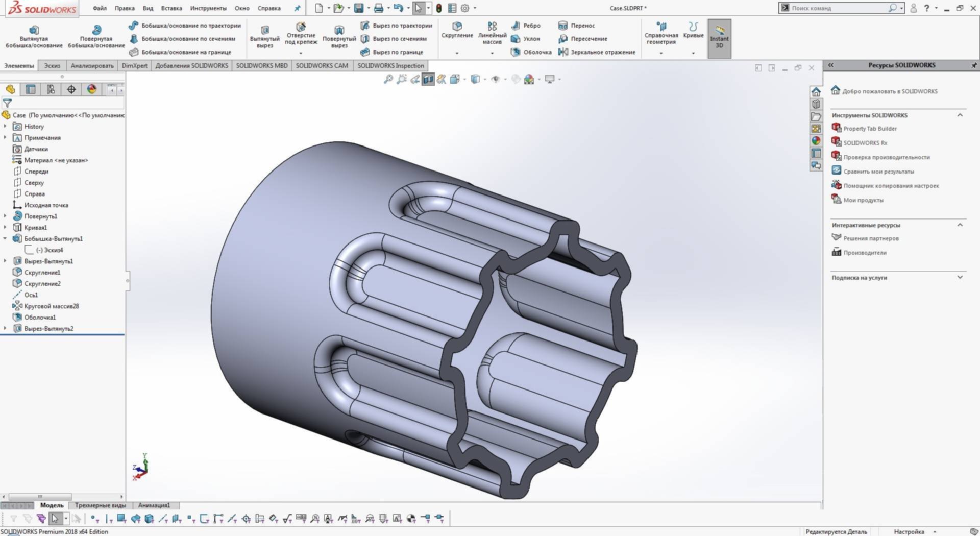Open Проверка производительности link
This screenshot has height=536, width=980.
[887, 157]
